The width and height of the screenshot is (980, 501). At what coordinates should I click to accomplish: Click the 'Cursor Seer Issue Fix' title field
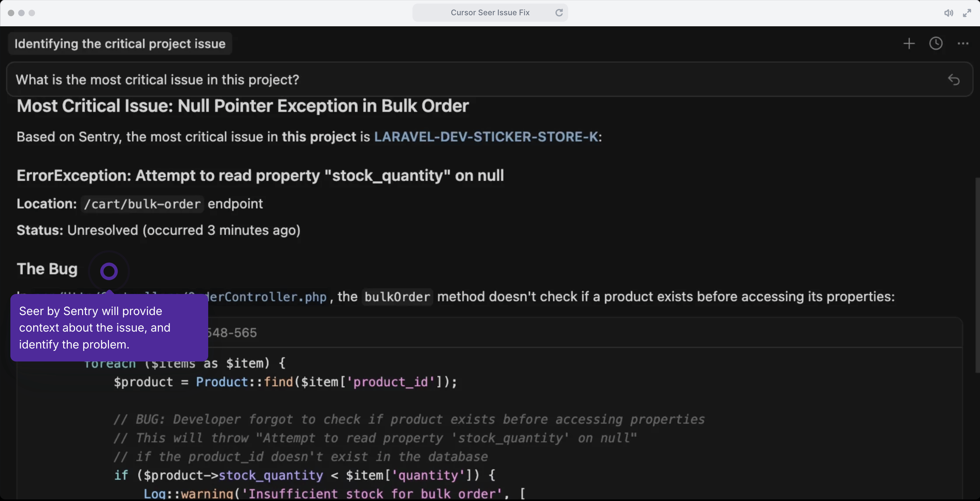click(x=490, y=13)
